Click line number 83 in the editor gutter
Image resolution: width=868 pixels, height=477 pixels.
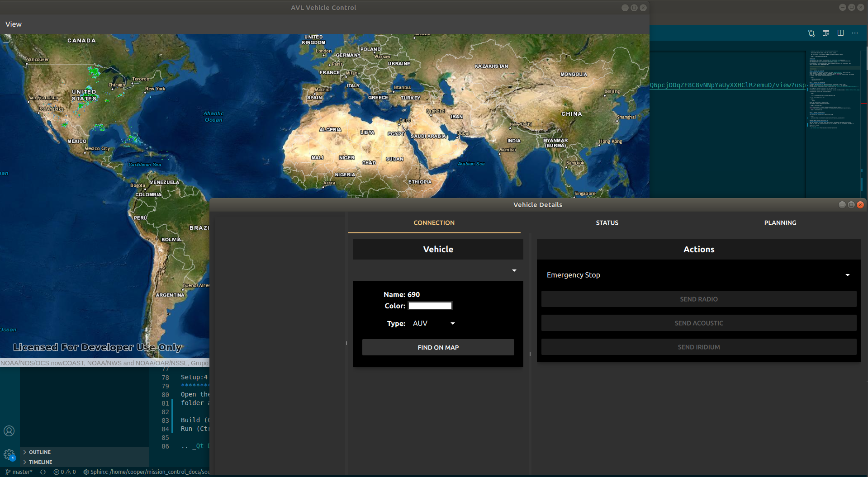point(166,420)
